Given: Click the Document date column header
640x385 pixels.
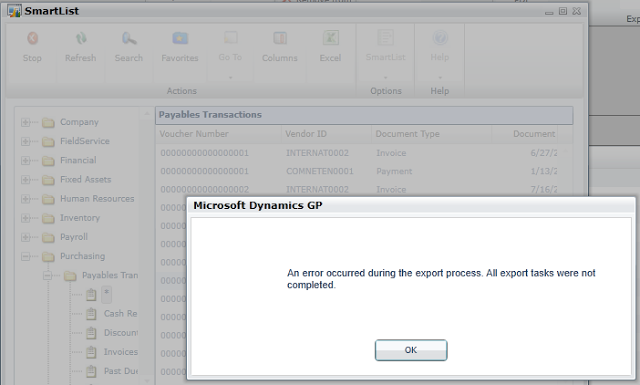Looking at the screenshot, I should (x=525, y=134).
